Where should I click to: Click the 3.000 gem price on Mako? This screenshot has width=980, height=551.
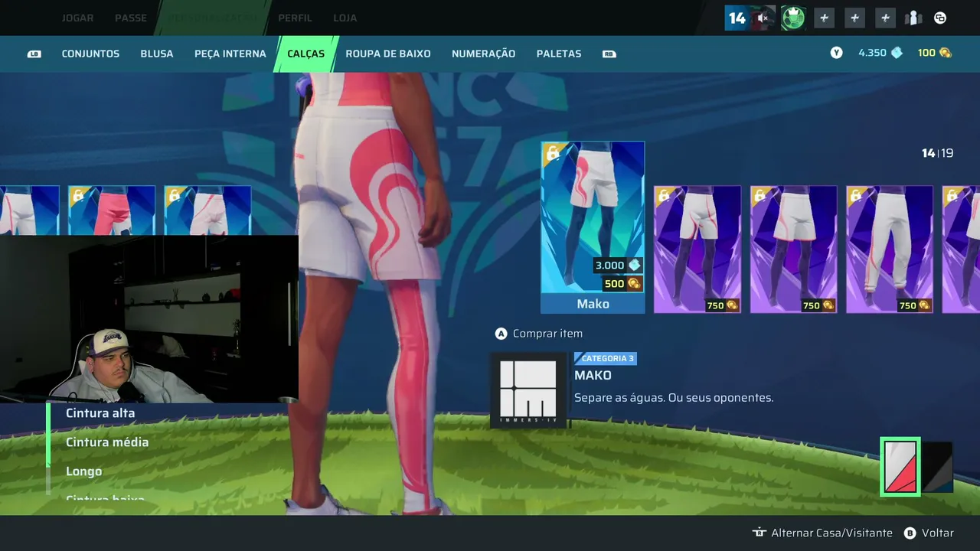click(609, 266)
